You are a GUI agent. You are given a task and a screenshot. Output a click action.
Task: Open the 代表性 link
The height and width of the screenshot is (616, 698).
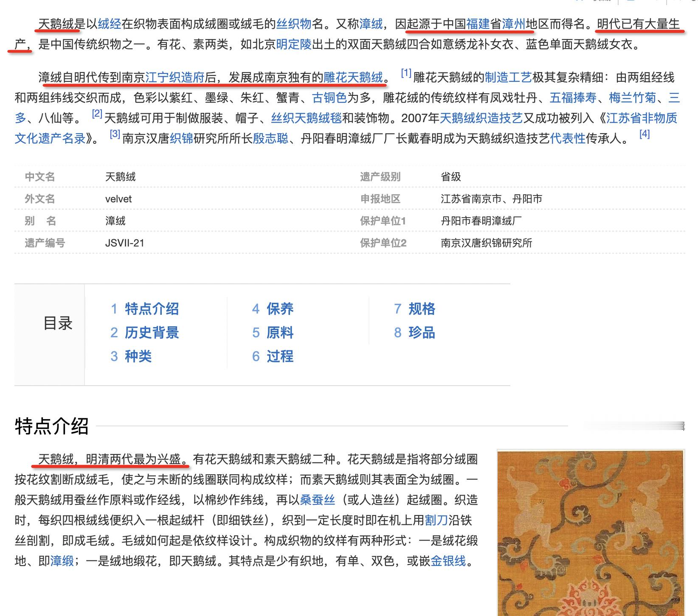click(568, 138)
